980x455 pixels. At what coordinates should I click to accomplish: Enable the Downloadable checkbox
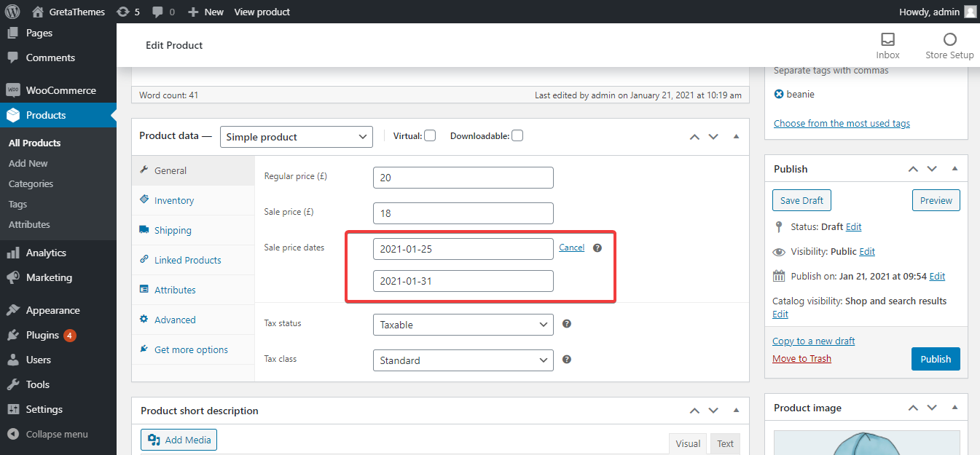517,135
